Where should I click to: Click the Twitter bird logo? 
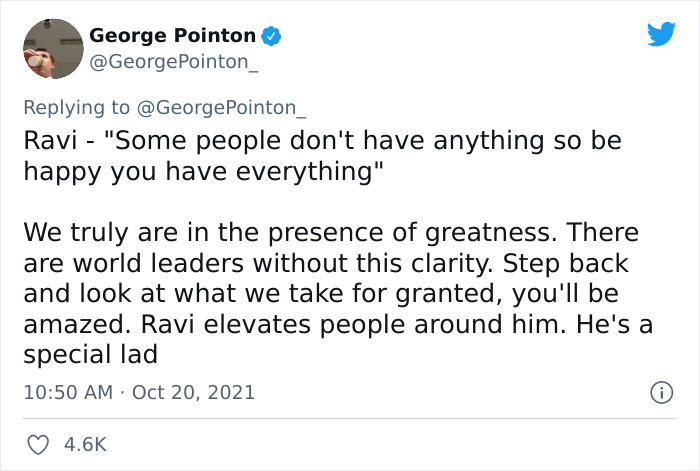point(661,34)
